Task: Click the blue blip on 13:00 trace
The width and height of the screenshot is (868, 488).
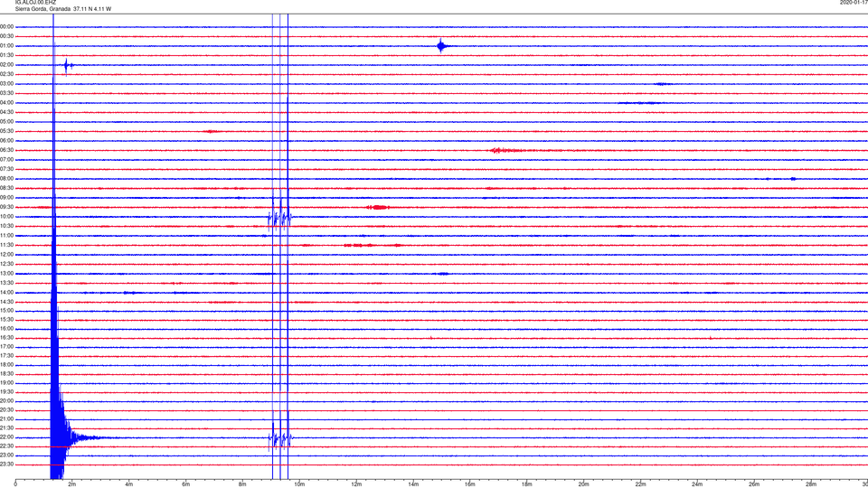Action: click(443, 274)
